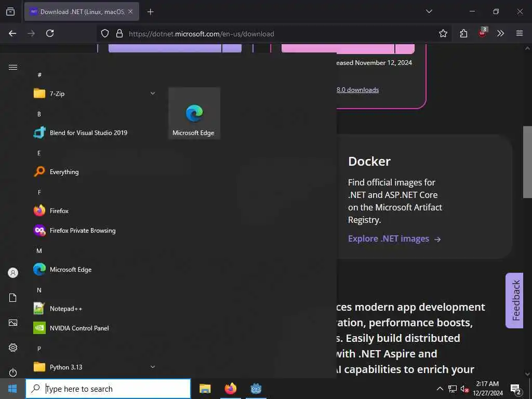This screenshot has height=399, width=532.
Task: Click the Type here to search box
Action: pos(108,389)
